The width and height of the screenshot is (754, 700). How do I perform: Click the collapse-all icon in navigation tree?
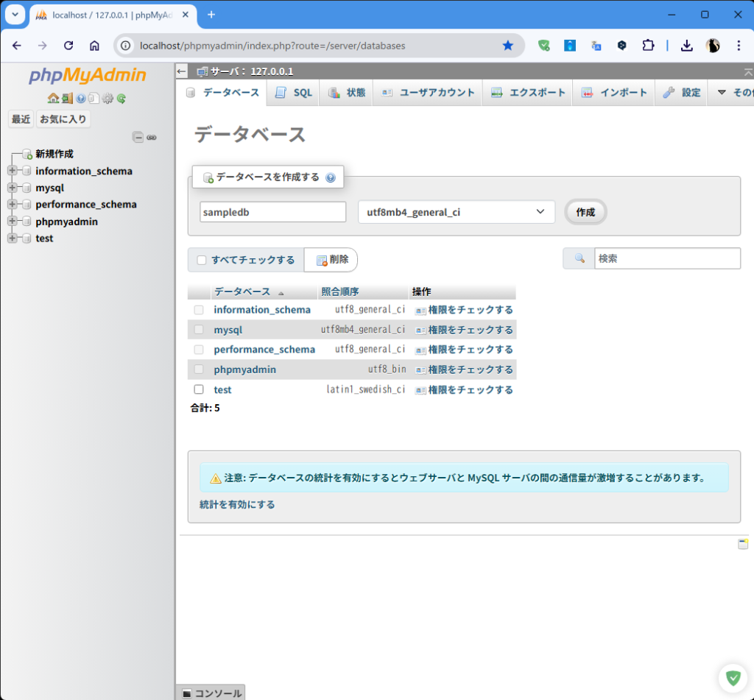point(138,137)
